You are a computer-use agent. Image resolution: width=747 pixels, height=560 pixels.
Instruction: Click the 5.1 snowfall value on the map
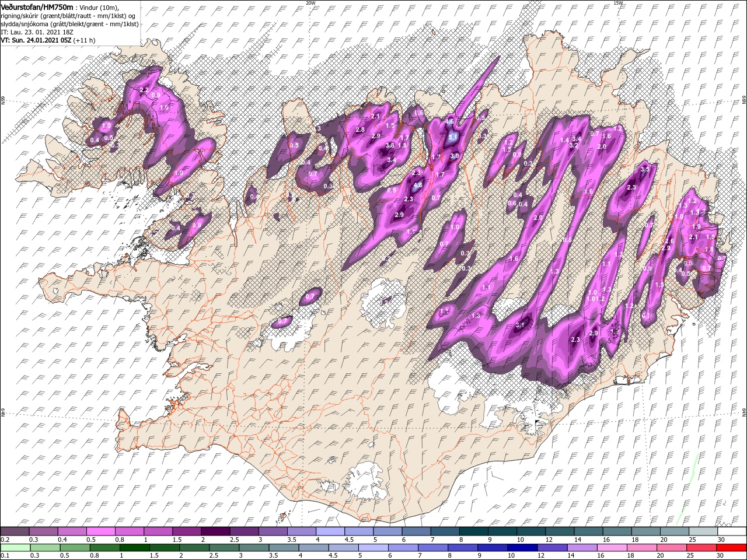[x=453, y=137]
